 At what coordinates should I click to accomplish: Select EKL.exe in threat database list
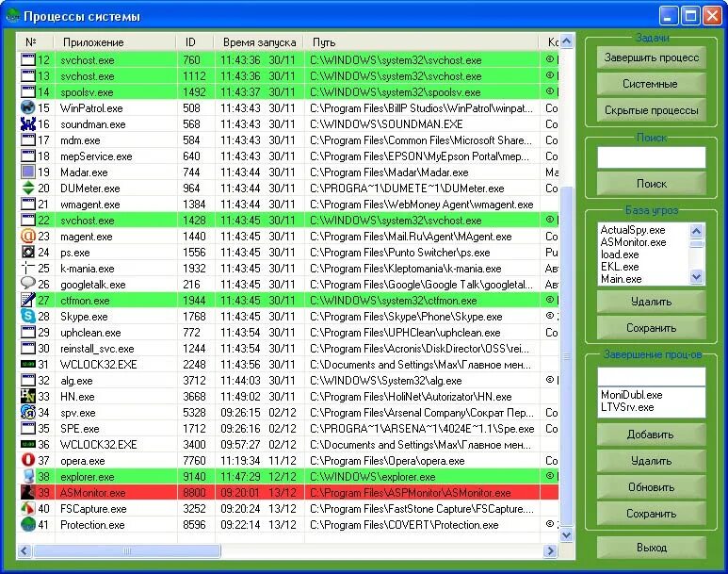(x=620, y=267)
